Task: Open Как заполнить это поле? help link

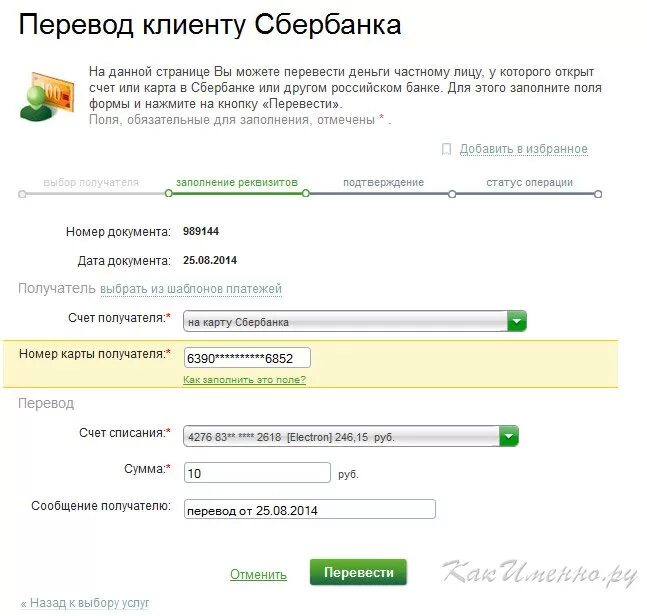Action: click(245, 380)
